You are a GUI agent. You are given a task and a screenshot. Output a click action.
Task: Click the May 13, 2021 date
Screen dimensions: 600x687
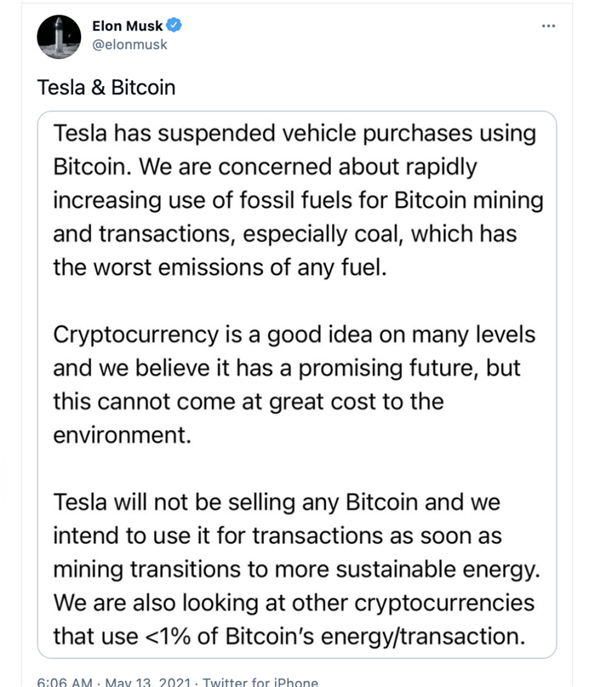[146, 682]
